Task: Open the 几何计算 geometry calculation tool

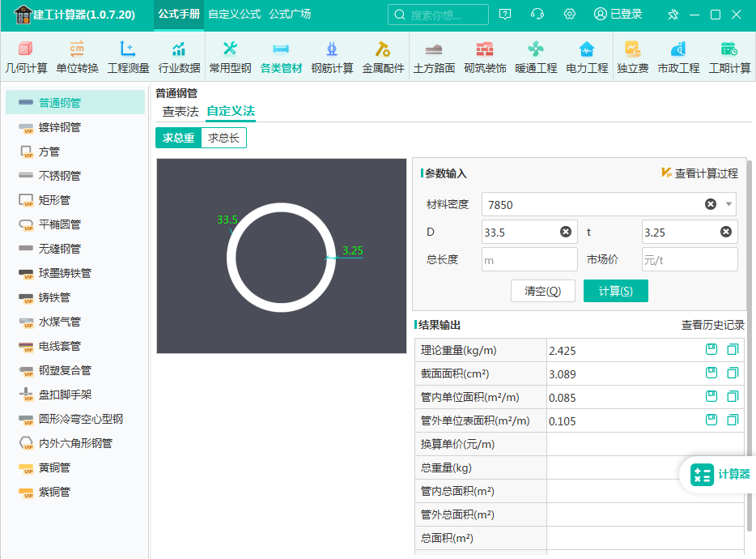Action: [26, 57]
